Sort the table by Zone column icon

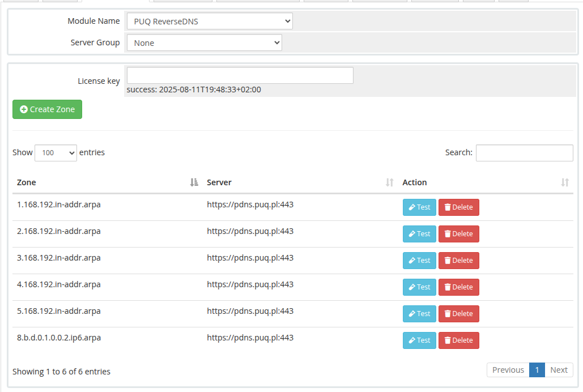tap(194, 182)
